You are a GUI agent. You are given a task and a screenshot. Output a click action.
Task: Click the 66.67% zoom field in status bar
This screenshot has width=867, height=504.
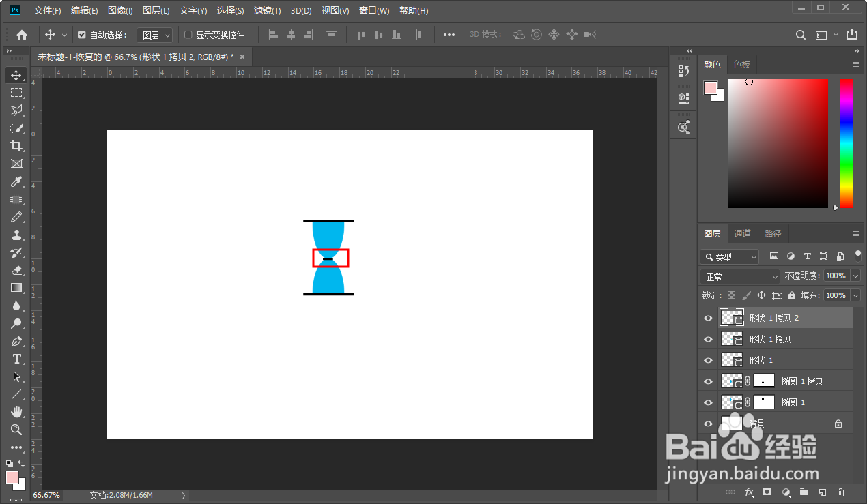46,495
